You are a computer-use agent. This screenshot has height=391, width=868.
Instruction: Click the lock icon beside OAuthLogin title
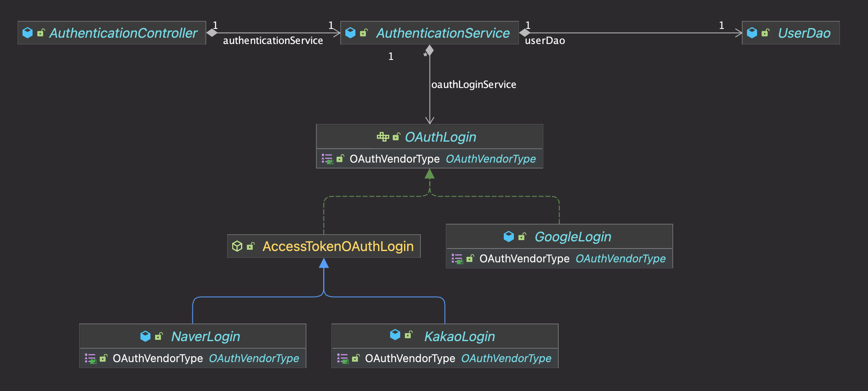point(396,136)
